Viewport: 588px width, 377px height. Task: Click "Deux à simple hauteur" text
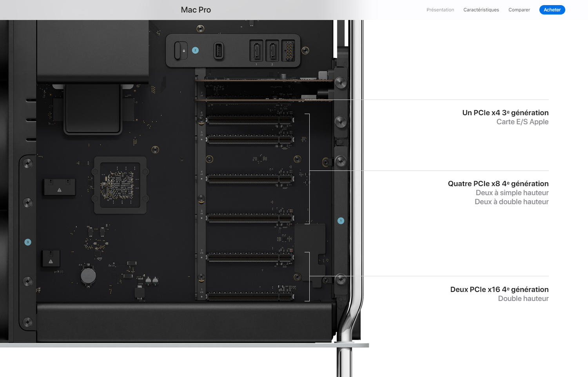click(x=512, y=193)
